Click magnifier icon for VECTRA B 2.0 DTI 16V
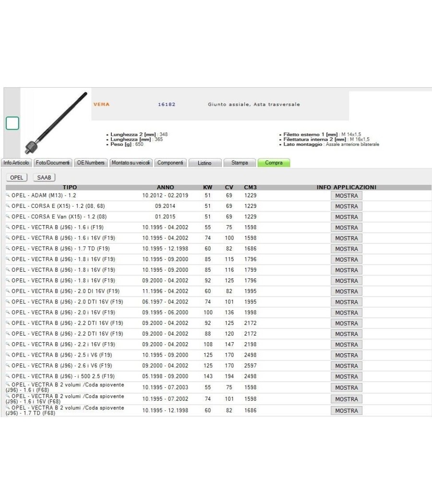Screen dimensions: 432x504 8,301
